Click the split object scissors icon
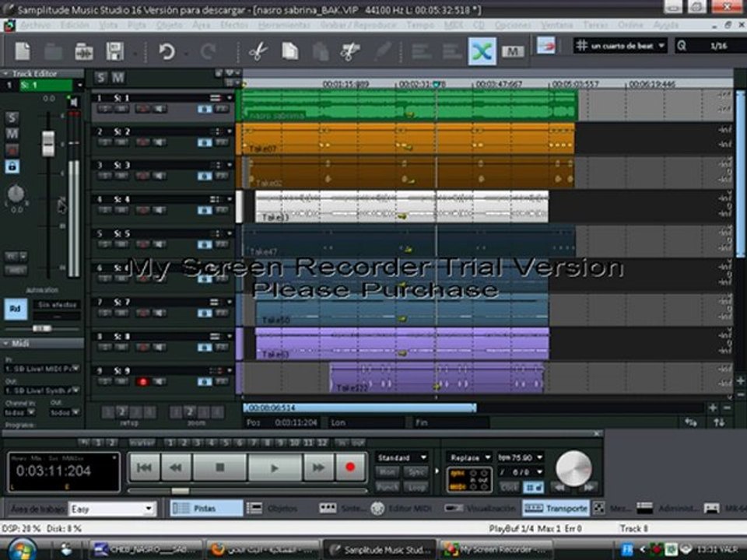Screen dimensions: 747x560 [349, 51]
